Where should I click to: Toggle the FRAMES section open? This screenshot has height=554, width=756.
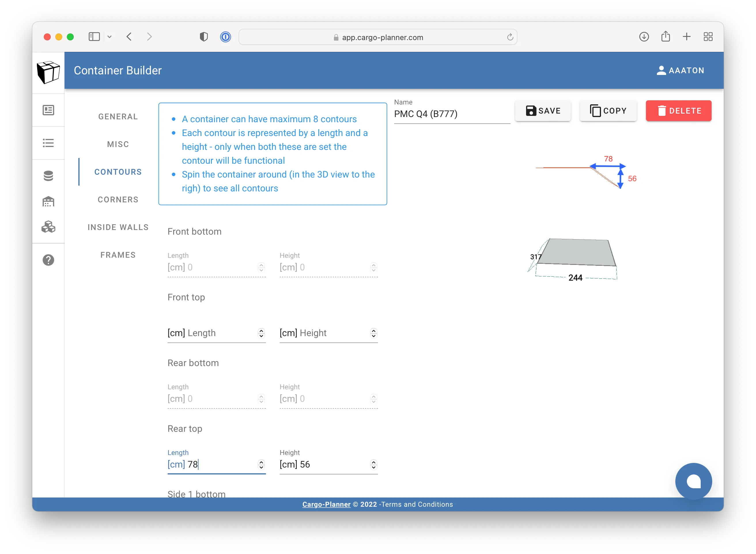(x=118, y=255)
